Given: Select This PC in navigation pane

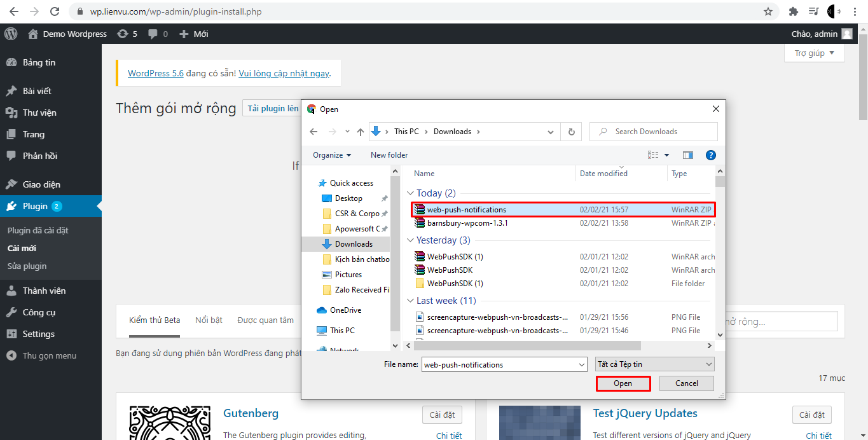Looking at the screenshot, I should 342,331.
